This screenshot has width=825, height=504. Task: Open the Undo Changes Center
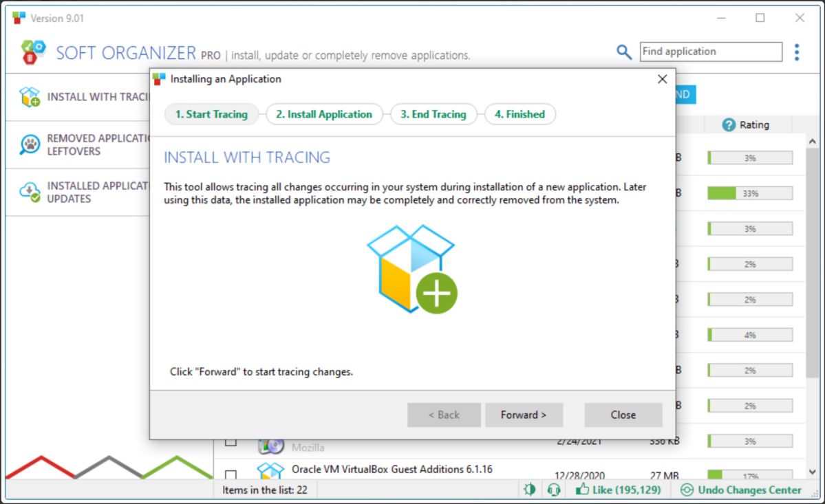[741, 490]
